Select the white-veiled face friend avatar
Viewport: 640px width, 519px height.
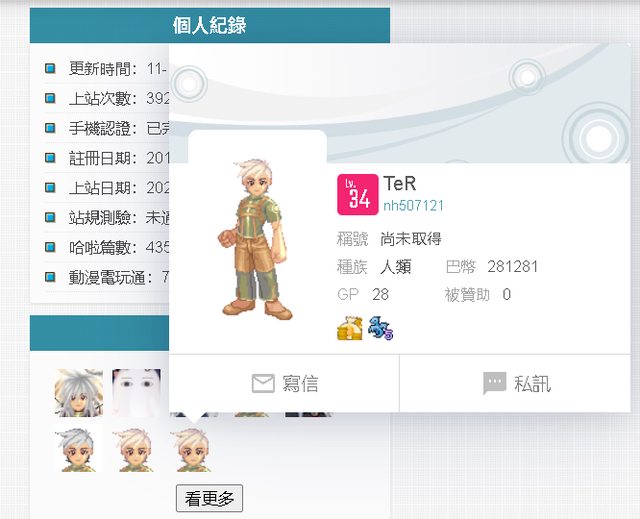136,393
